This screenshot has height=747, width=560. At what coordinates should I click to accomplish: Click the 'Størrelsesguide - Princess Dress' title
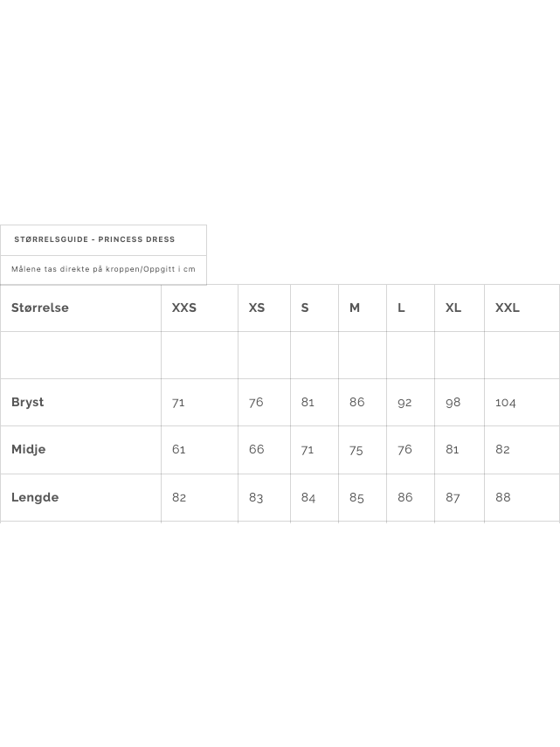coord(94,239)
